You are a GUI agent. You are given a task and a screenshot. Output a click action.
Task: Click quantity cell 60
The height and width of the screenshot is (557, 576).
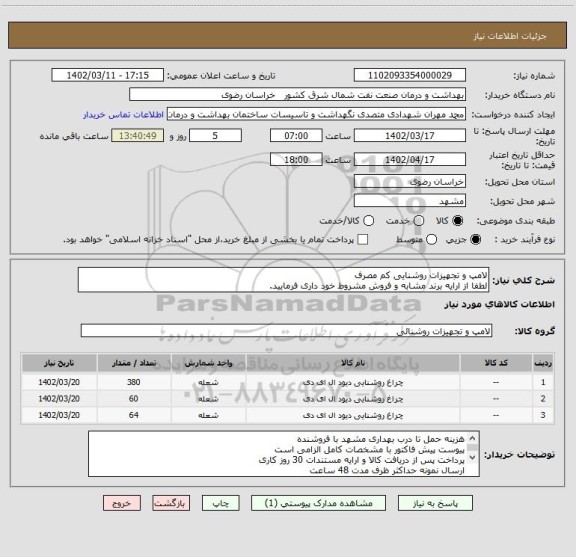tap(134, 399)
